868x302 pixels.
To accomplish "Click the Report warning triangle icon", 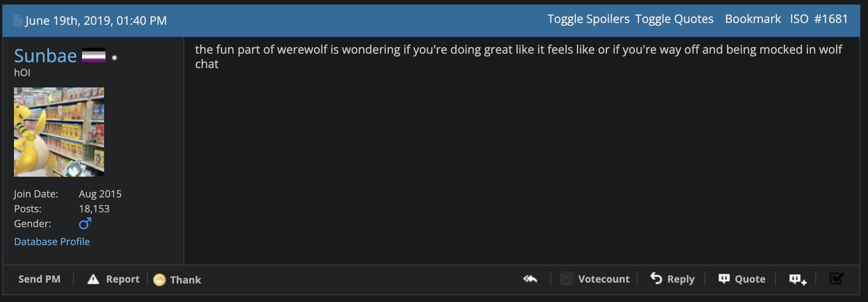I will 93,279.
